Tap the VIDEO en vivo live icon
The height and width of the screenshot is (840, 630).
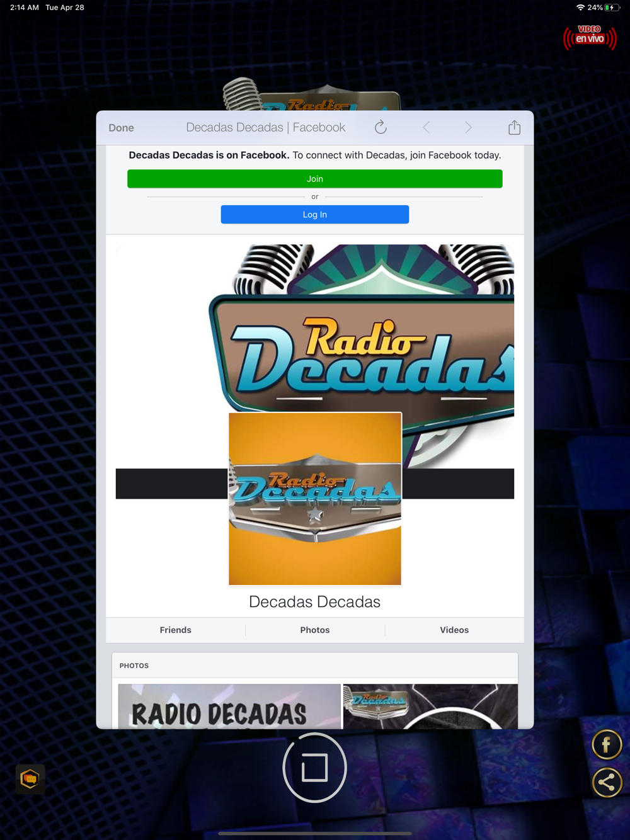click(590, 37)
